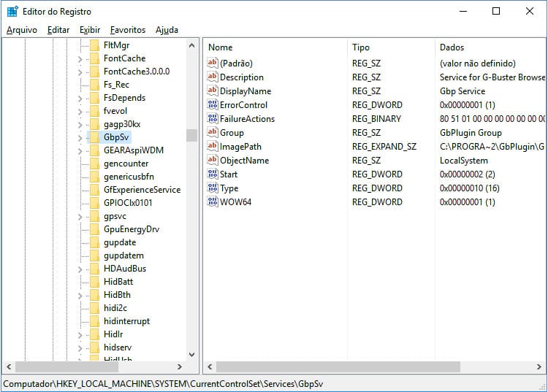
Task: Click the 'LocalSystem' data cell
Action: tap(464, 161)
